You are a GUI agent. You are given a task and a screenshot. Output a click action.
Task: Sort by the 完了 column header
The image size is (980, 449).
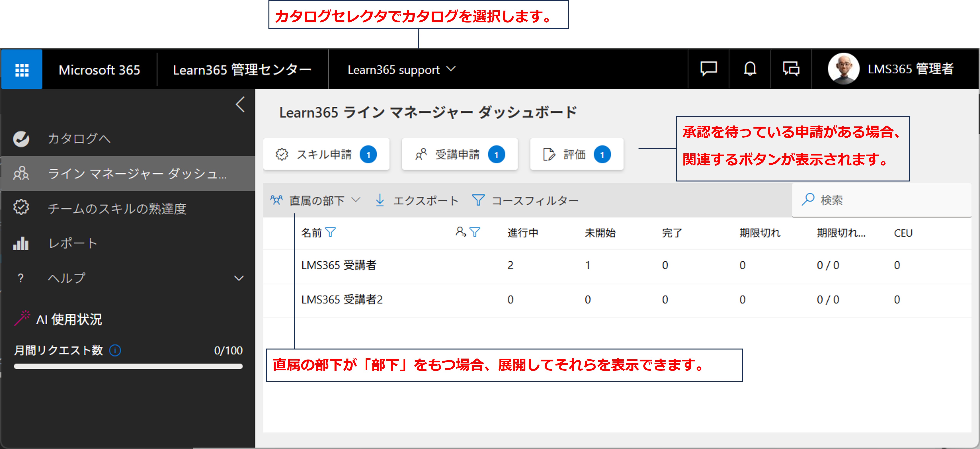(672, 233)
